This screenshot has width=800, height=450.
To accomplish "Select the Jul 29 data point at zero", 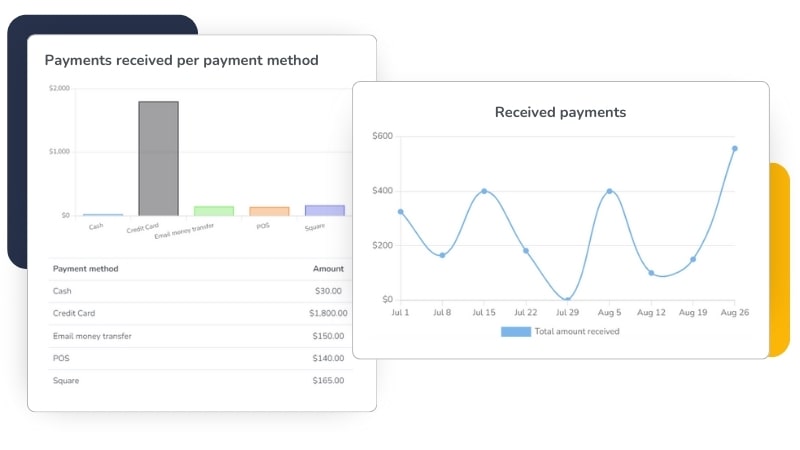I will click(567, 299).
